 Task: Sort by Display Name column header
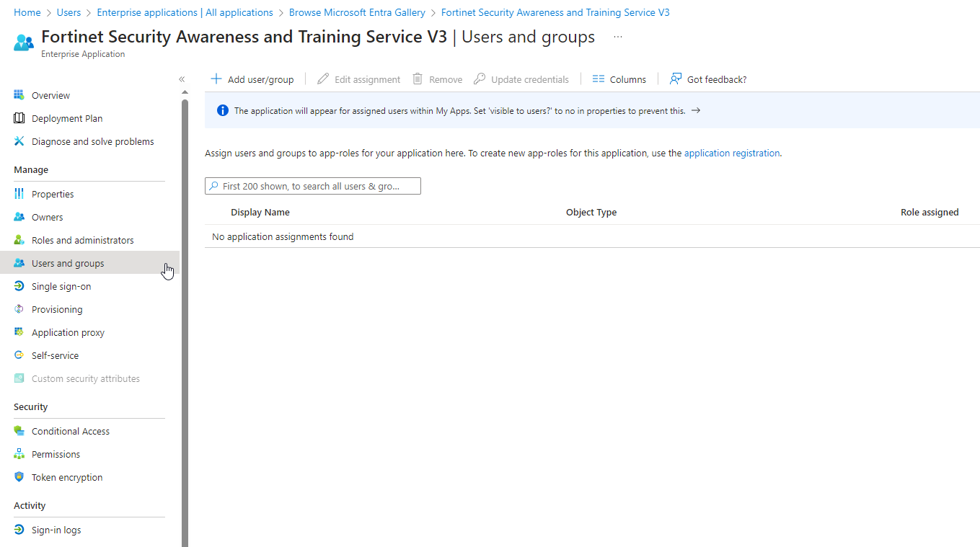pyautogui.click(x=260, y=212)
